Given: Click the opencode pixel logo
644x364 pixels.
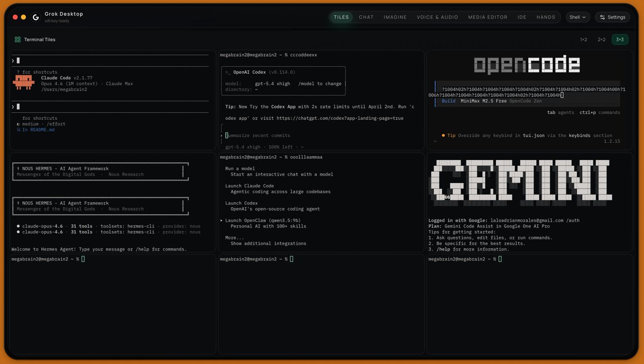Looking at the screenshot, I should click(526, 64).
